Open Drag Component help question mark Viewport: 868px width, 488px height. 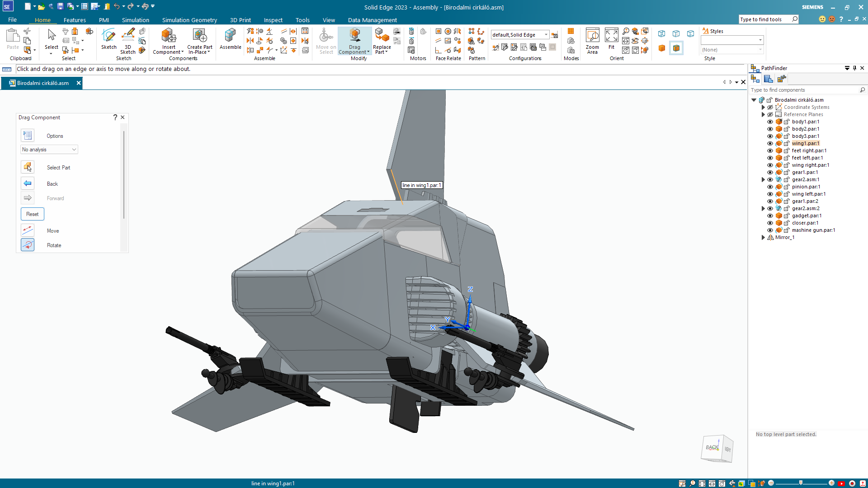pyautogui.click(x=115, y=117)
